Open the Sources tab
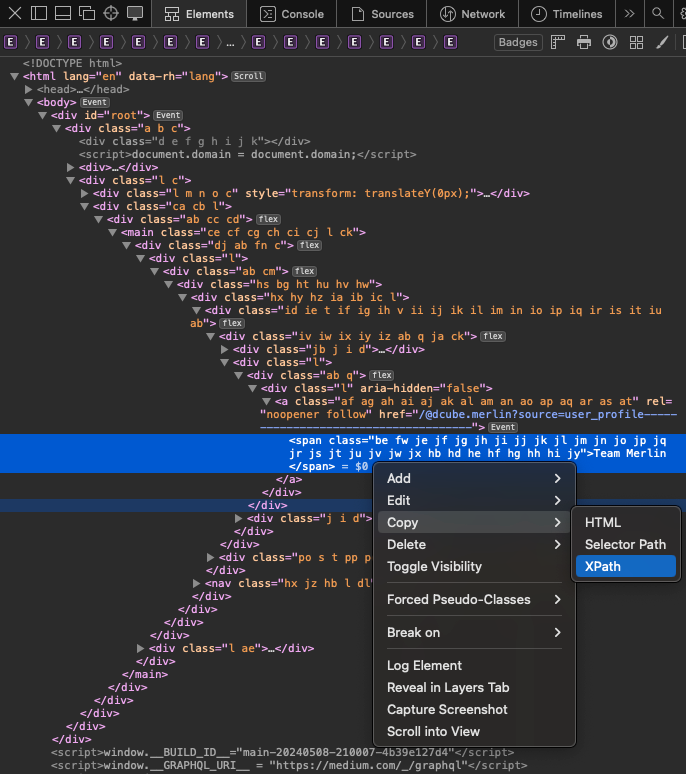 click(x=382, y=14)
